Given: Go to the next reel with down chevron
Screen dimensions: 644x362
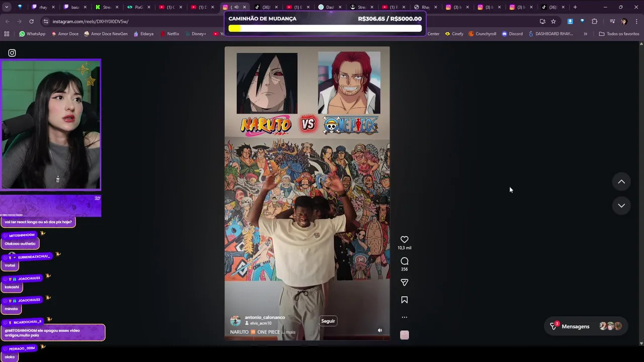Looking at the screenshot, I should click(621, 205).
